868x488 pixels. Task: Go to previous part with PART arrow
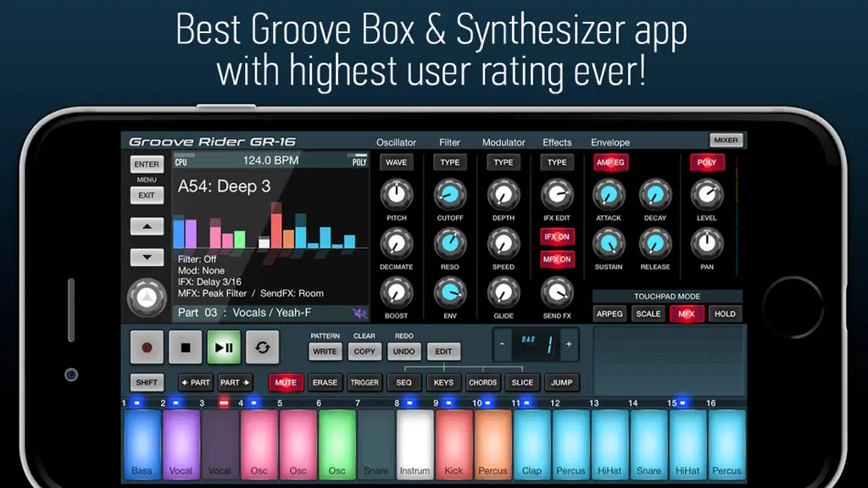pos(196,382)
